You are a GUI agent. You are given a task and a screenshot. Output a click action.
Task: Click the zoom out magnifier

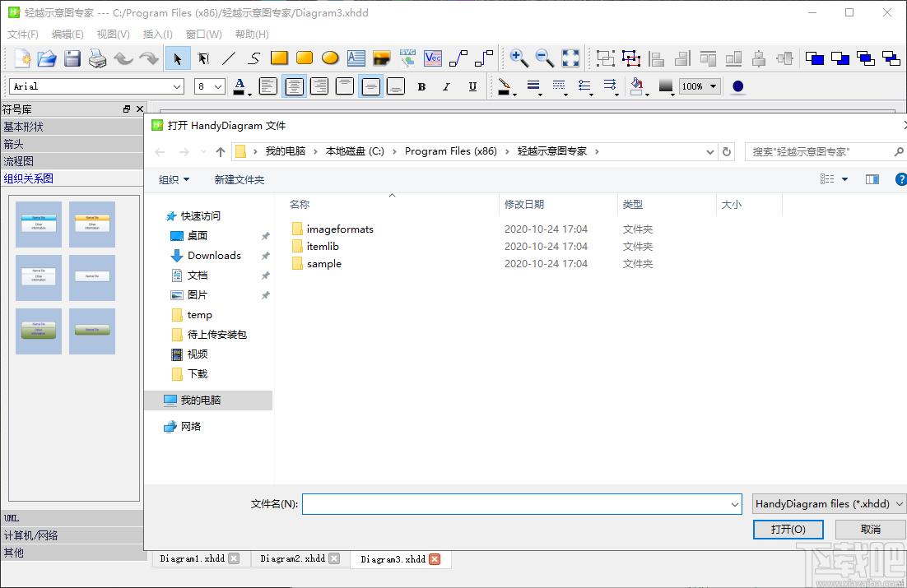544,58
